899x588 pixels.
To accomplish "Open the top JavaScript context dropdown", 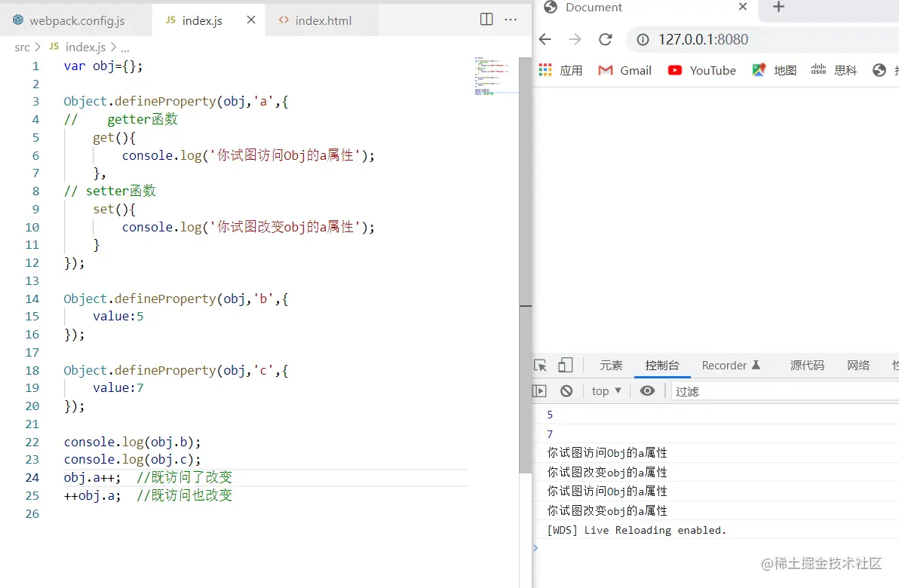I will coord(606,391).
